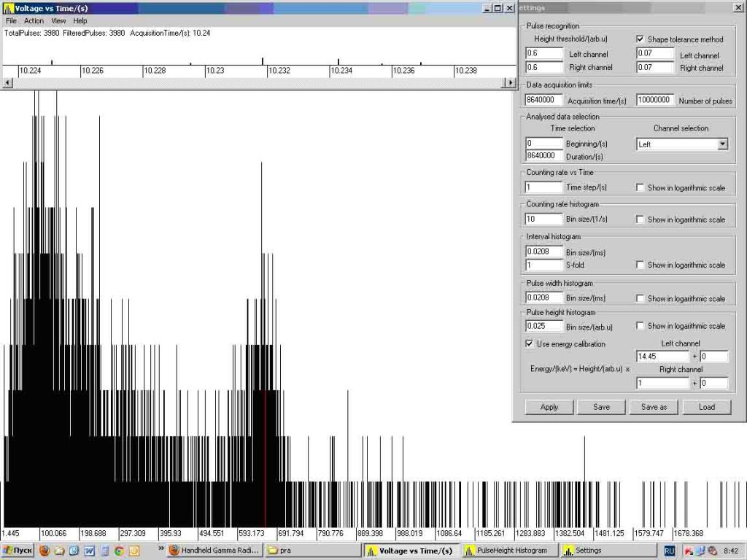This screenshot has height=560, width=747.
Task: Open the Action menu
Action: pos(34,21)
